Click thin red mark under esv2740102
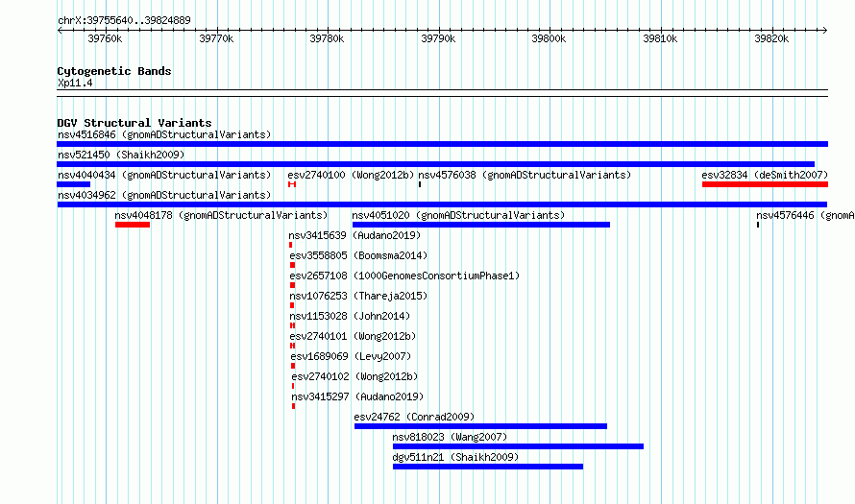Screen dimensions: 855x504 pos(293,386)
